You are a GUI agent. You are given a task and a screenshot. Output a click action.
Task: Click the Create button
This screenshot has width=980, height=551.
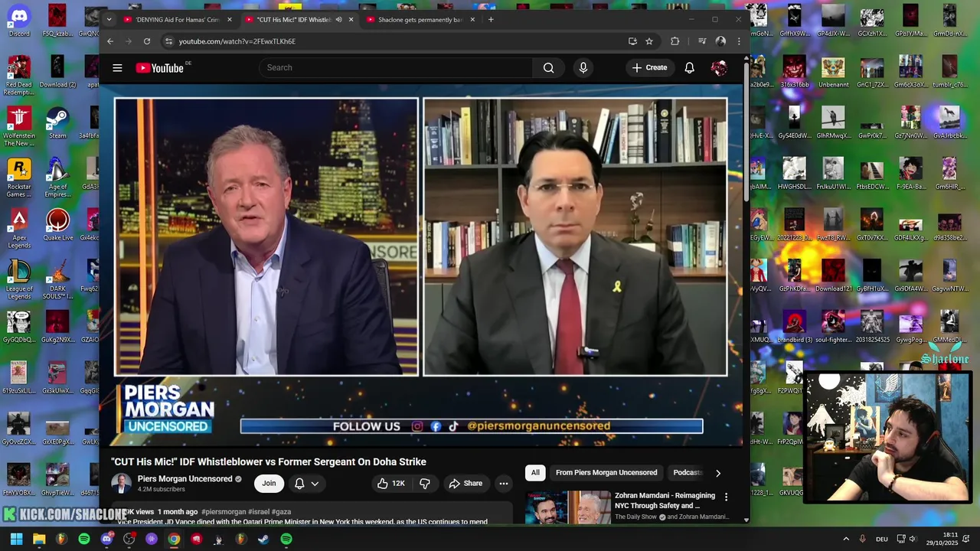tap(649, 68)
